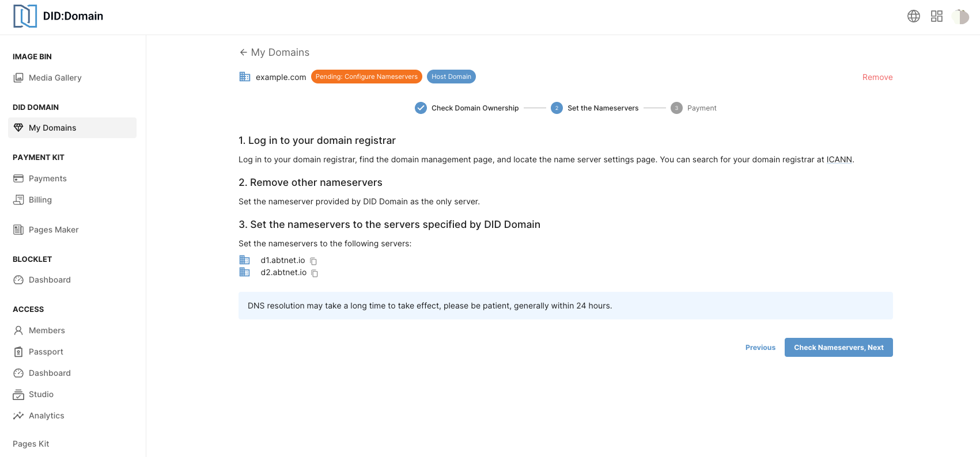The height and width of the screenshot is (457, 980).
Task: Select My Domains in sidebar
Action: pyautogui.click(x=52, y=128)
